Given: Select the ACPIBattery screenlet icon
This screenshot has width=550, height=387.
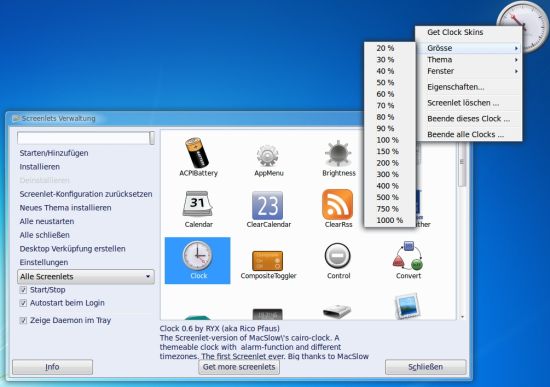Looking at the screenshot, I should point(197,153).
